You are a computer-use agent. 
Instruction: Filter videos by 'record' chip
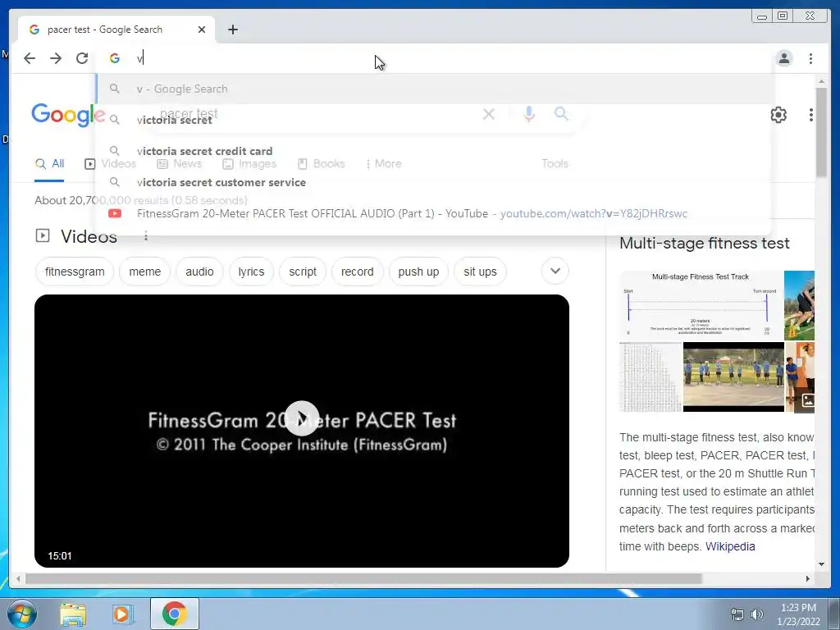[x=358, y=272]
